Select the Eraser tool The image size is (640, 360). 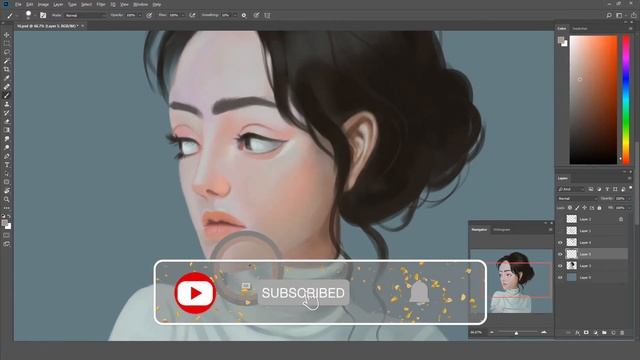[x=7, y=121]
